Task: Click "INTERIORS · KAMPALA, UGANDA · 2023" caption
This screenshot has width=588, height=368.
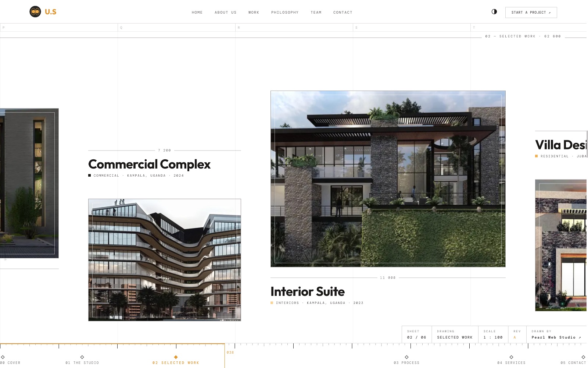Action: point(320,303)
